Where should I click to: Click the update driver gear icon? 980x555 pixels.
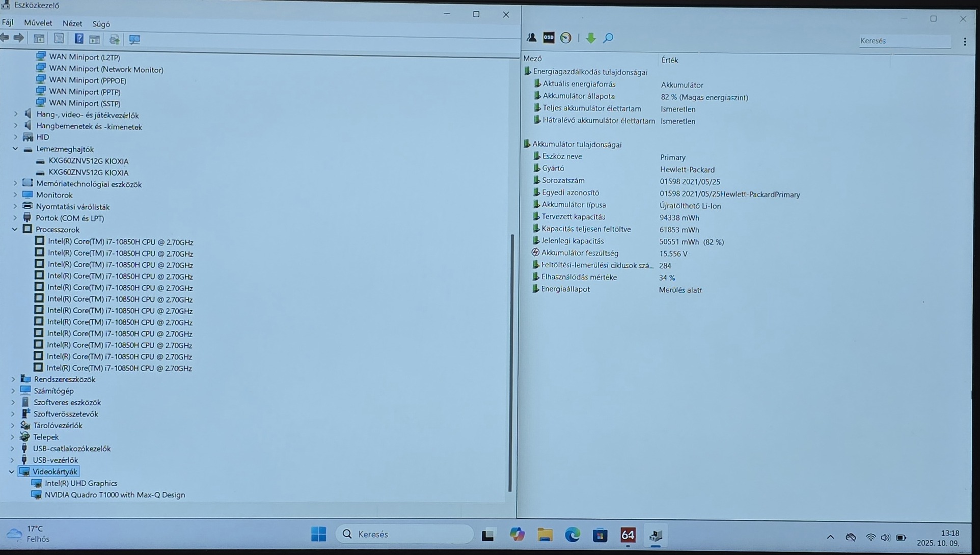tap(114, 39)
